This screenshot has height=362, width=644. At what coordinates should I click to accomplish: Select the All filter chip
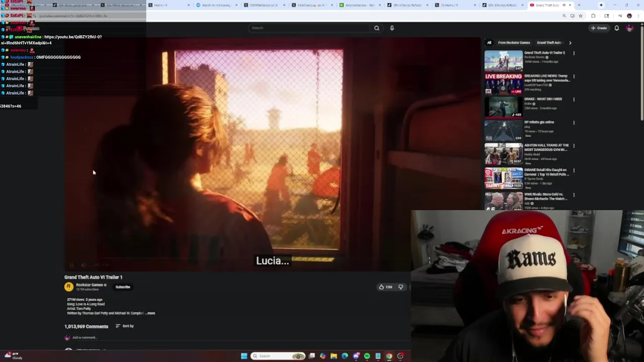click(x=489, y=43)
